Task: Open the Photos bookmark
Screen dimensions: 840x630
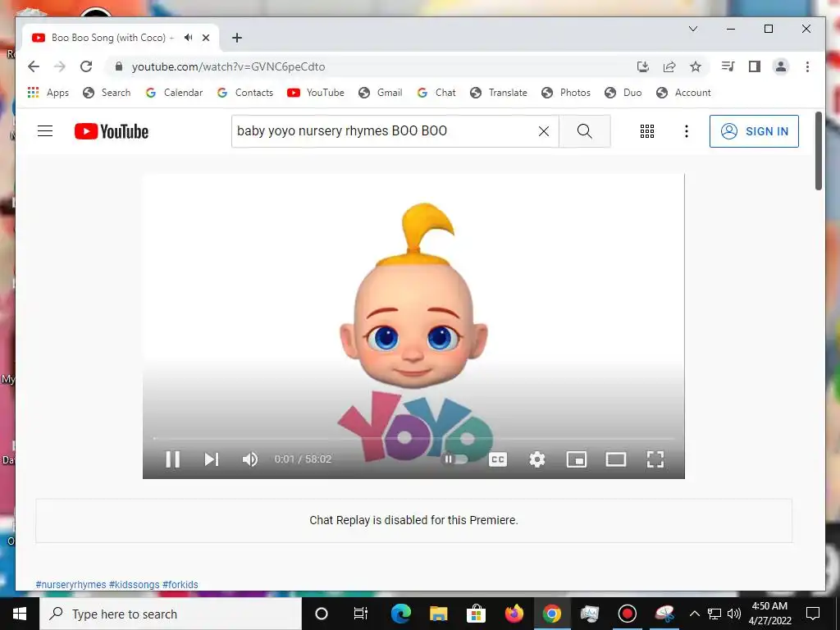Action: (x=566, y=92)
